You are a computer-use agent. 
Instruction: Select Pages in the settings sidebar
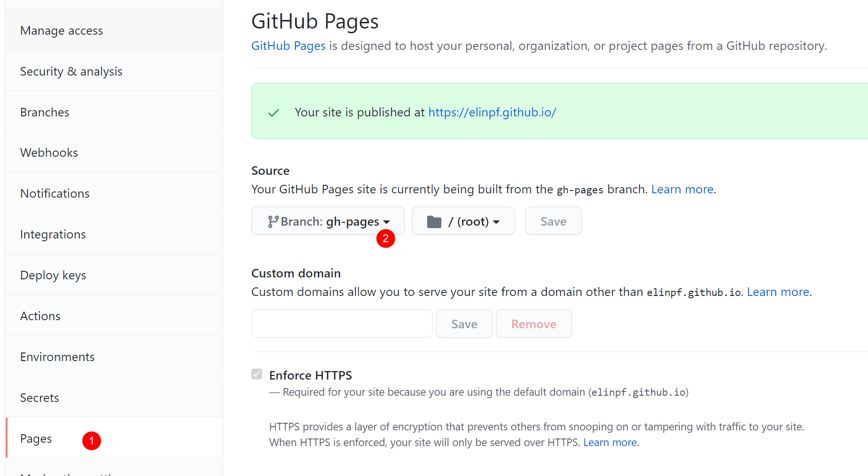(x=36, y=438)
